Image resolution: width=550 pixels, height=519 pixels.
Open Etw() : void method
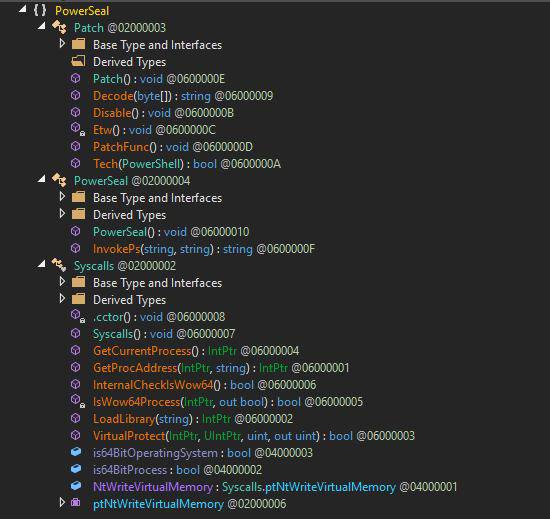154,130
